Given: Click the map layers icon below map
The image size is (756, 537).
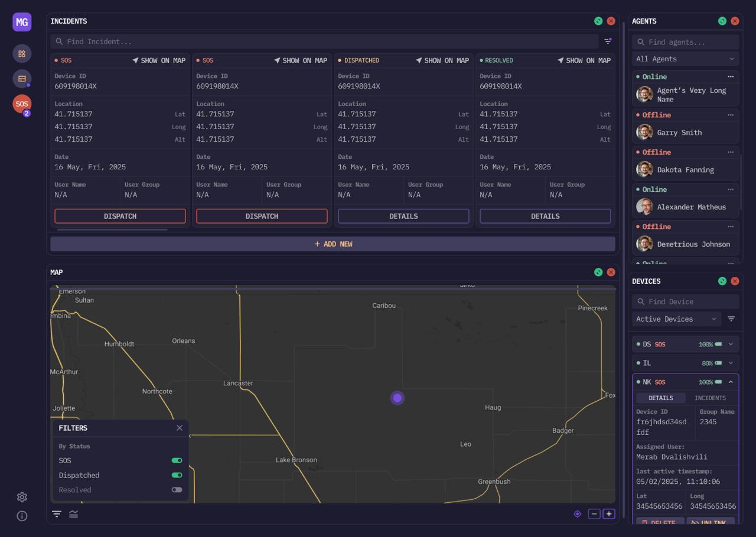Looking at the screenshot, I should click(73, 514).
